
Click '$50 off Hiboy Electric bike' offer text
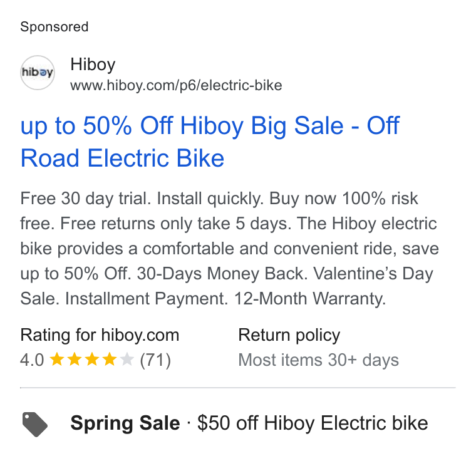pos(313,423)
